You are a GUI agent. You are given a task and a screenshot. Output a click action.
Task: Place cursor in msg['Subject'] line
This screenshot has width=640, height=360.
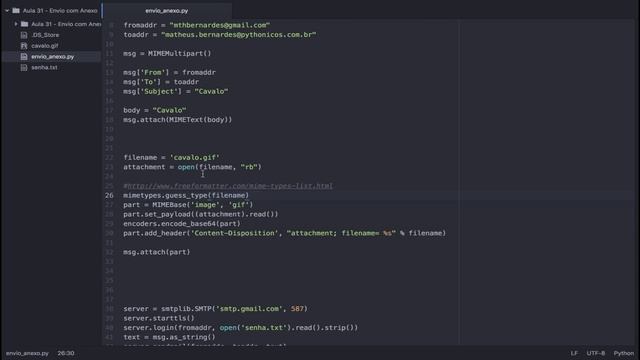pyautogui.click(x=176, y=91)
